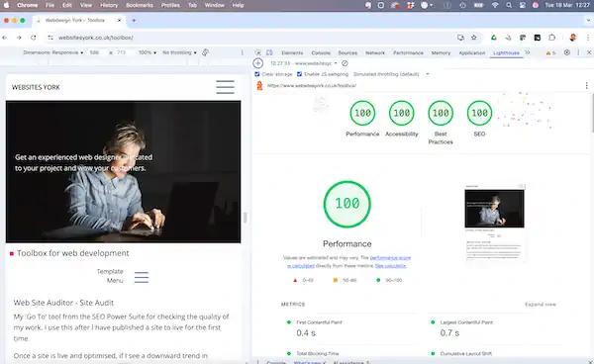Switch to the Performance panel tab
Screen dimensions: 594x364
pos(408,53)
